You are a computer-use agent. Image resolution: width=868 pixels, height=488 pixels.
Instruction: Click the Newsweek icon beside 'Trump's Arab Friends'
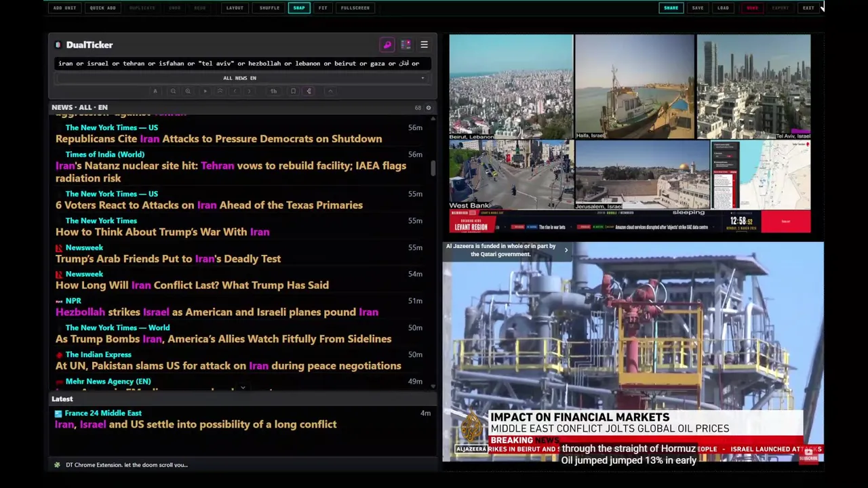point(59,248)
